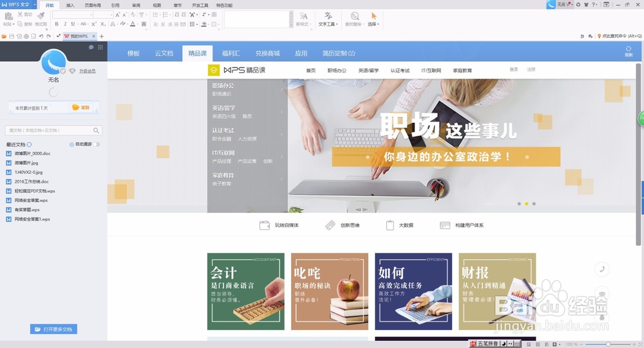Click the skin shirt icon in title bar
Screen dimensions: 644x348
tap(586, 5)
